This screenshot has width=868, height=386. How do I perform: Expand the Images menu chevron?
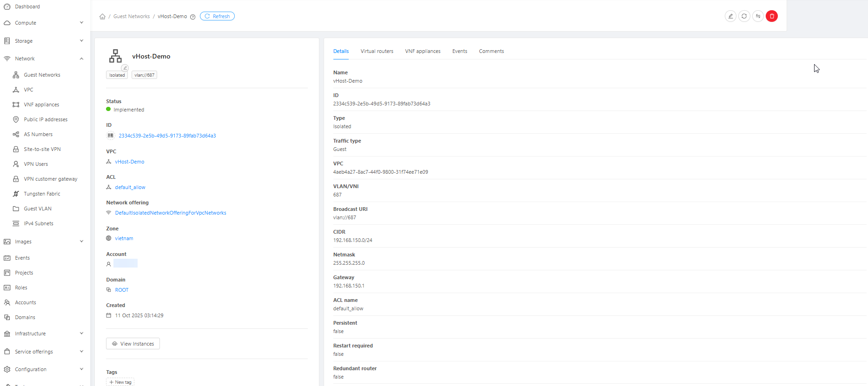point(81,242)
